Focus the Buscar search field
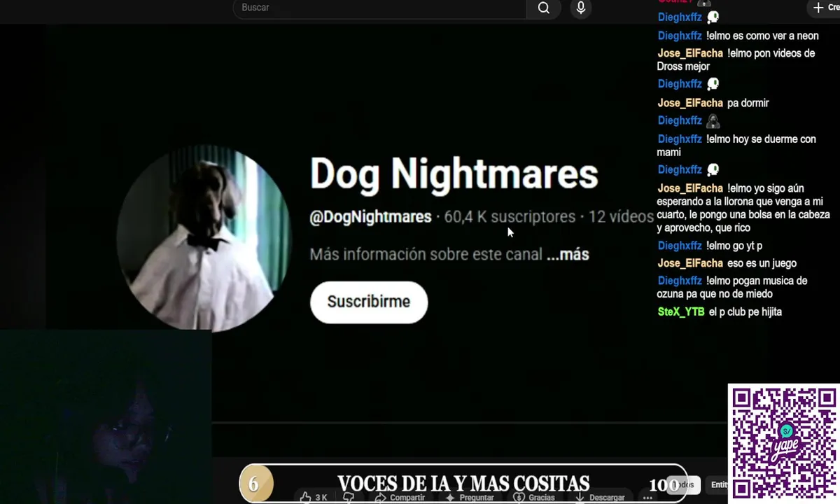Screen dimensions: 840x504 point(380,8)
